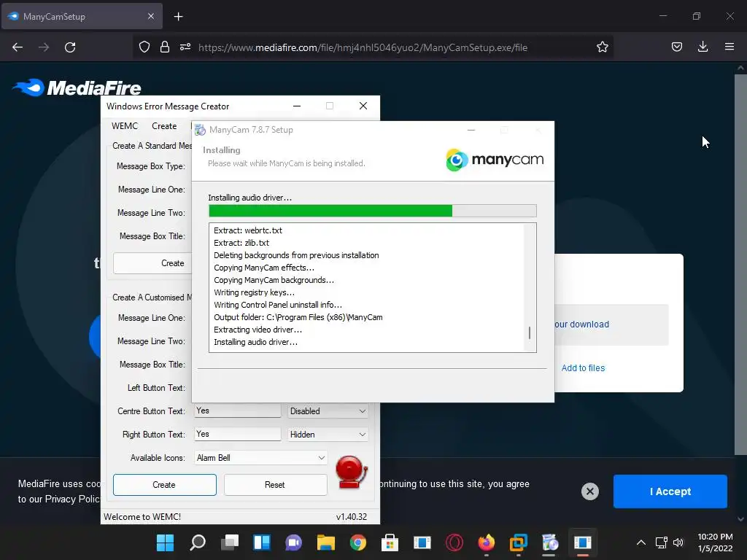The width and height of the screenshot is (747, 560).
Task: Switch to VMware icon on the taskbar
Action: click(519, 542)
